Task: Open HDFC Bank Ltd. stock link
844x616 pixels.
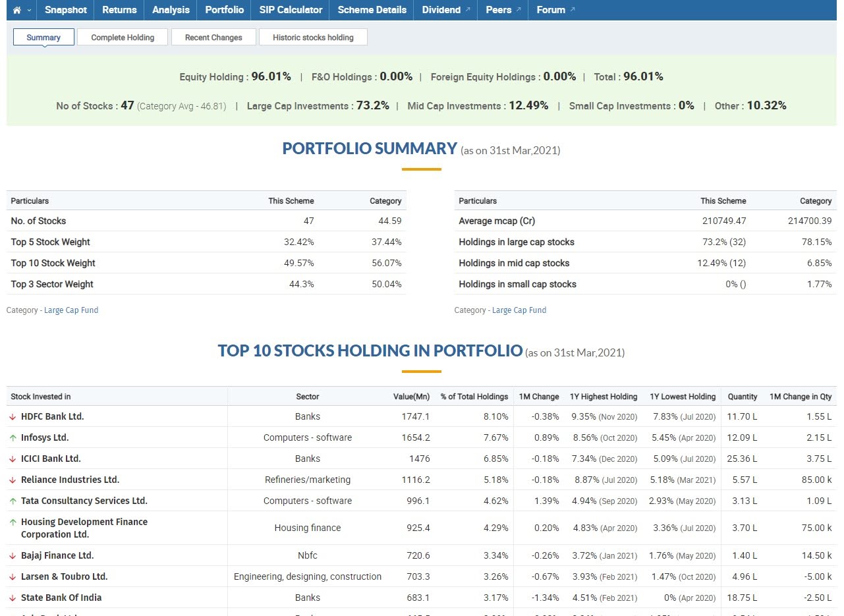Action: (53, 416)
